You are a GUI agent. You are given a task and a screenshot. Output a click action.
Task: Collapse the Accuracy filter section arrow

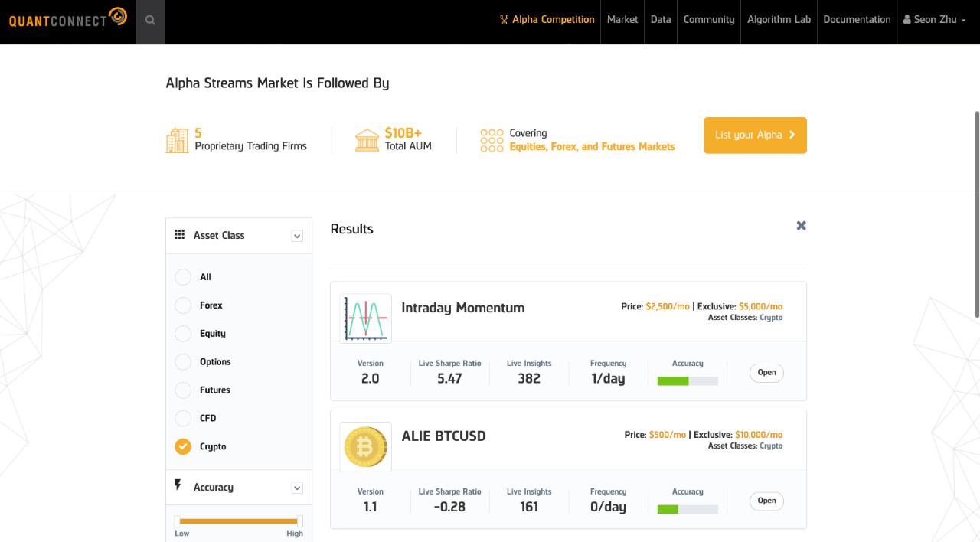[297, 488]
